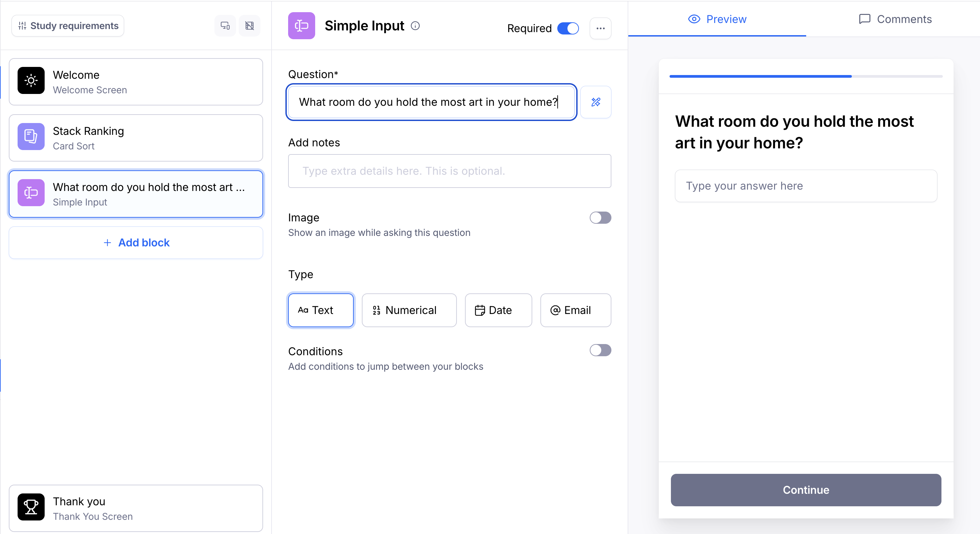Click the info icon next to Simple Input

click(x=415, y=26)
